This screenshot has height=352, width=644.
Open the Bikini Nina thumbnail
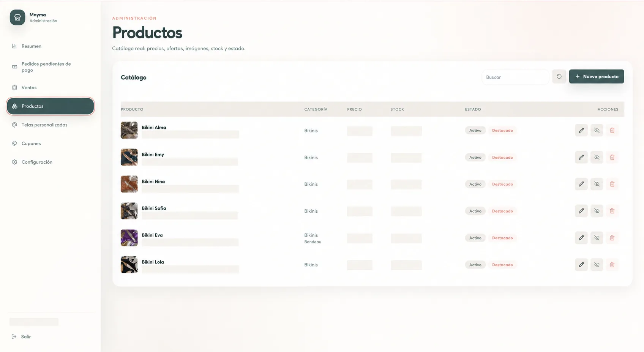pyautogui.click(x=129, y=184)
